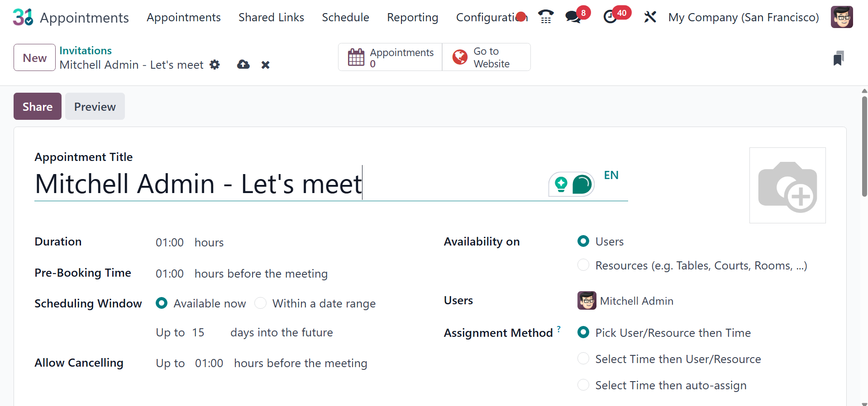Screen dimensions: 868x406
Task: Open the chat messages icon
Action: point(573,17)
